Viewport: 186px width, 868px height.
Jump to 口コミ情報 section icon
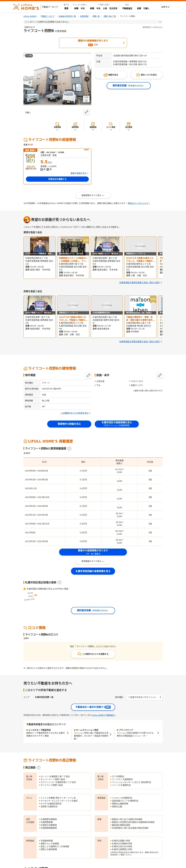click(111, 126)
